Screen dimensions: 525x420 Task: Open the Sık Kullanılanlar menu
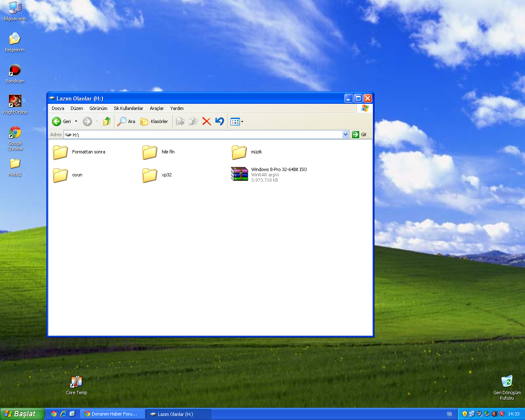pos(128,108)
